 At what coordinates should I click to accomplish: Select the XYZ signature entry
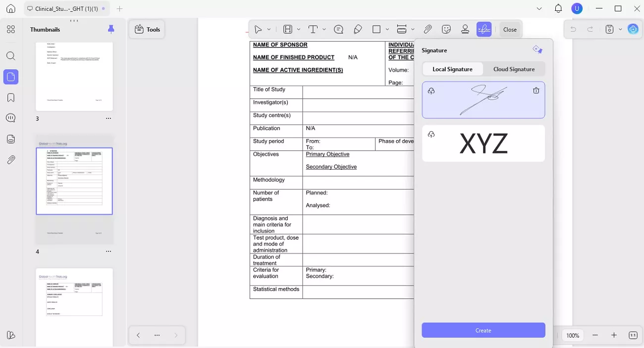[x=483, y=143]
